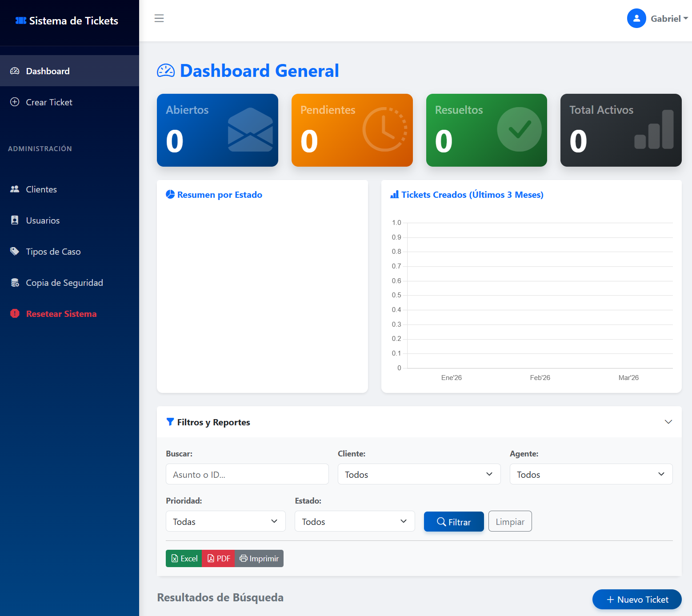Click the Limpiar button

tap(510, 521)
